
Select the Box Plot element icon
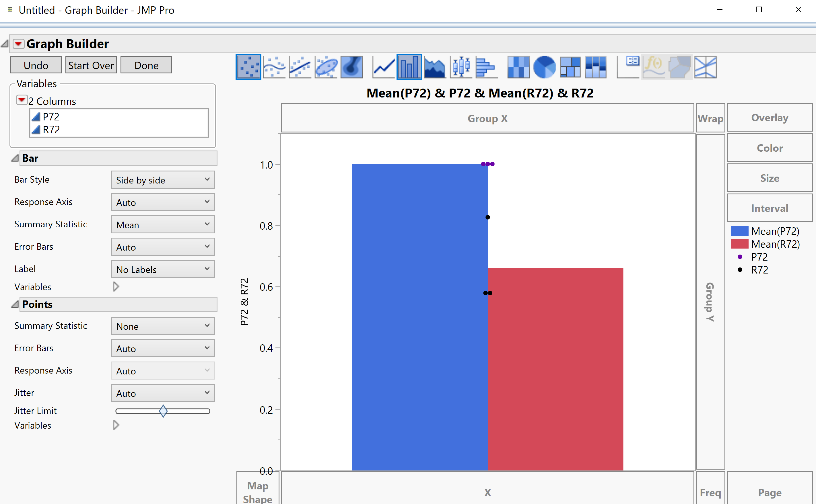461,67
